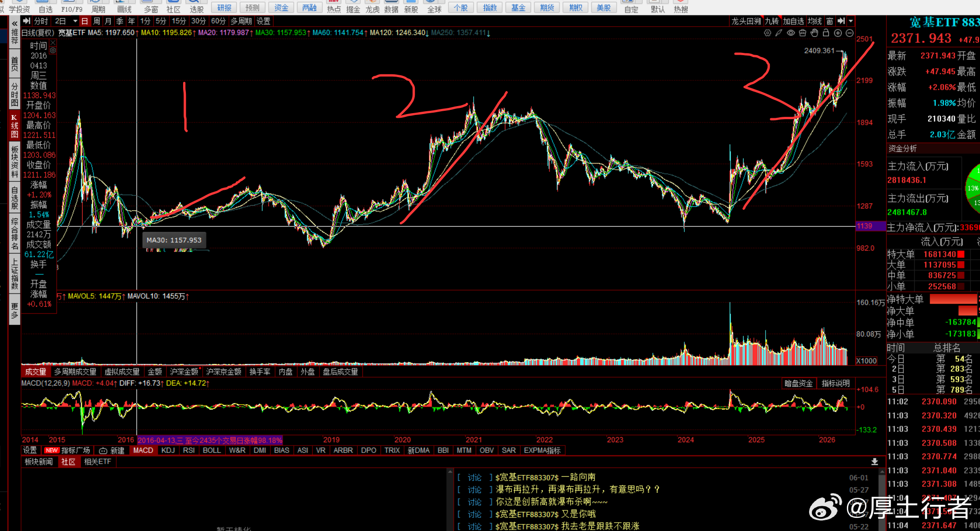Click the arrow icon right of 窗 button

click(x=841, y=21)
